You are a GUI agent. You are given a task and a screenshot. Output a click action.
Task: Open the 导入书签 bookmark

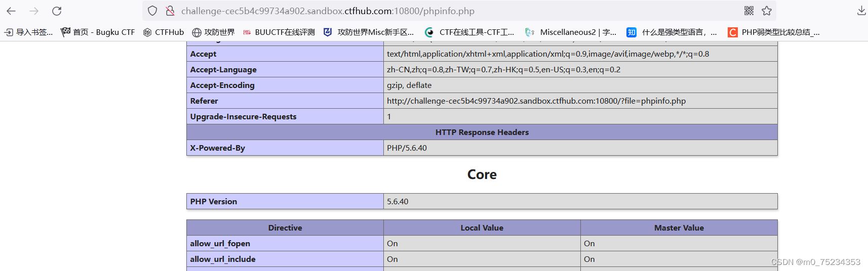[x=29, y=32]
